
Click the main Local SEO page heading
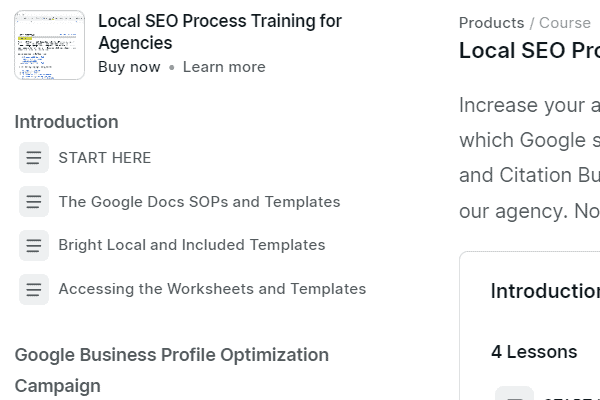(x=529, y=51)
